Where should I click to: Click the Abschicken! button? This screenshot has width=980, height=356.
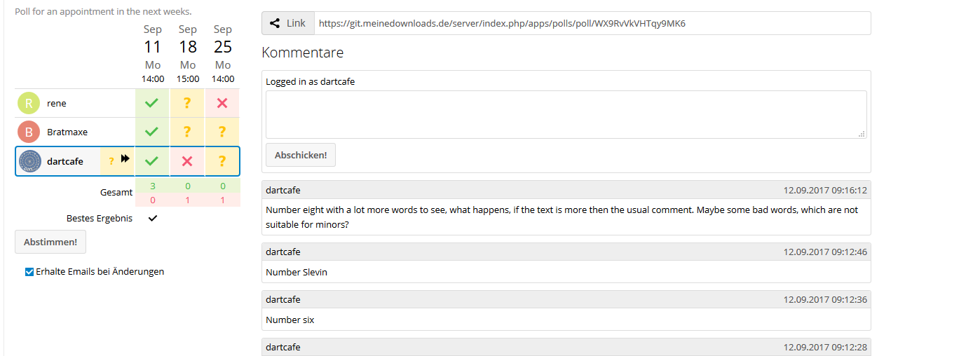click(301, 155)
